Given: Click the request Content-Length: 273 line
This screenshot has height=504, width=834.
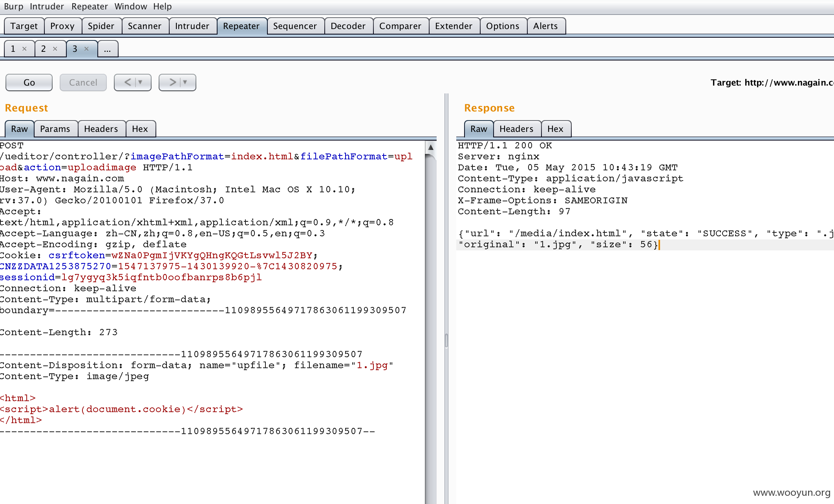Looking at the screenshot, I should coord(59,332).
